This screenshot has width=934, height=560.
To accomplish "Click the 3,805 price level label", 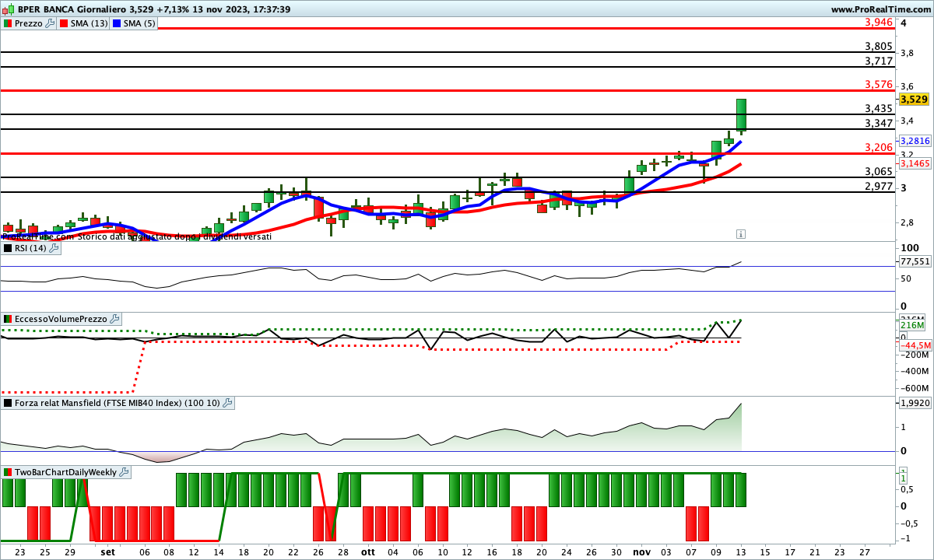I will (879, 47).
